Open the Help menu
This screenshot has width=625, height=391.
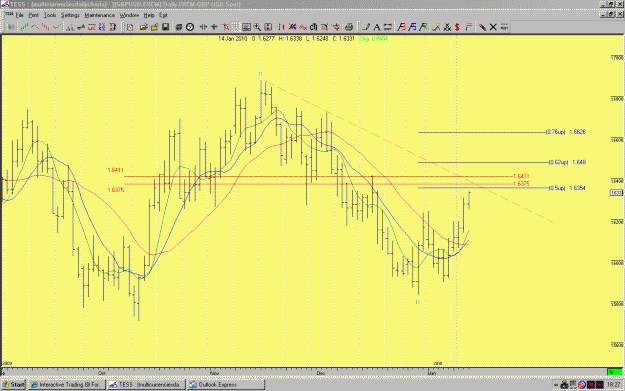[149, 15]
